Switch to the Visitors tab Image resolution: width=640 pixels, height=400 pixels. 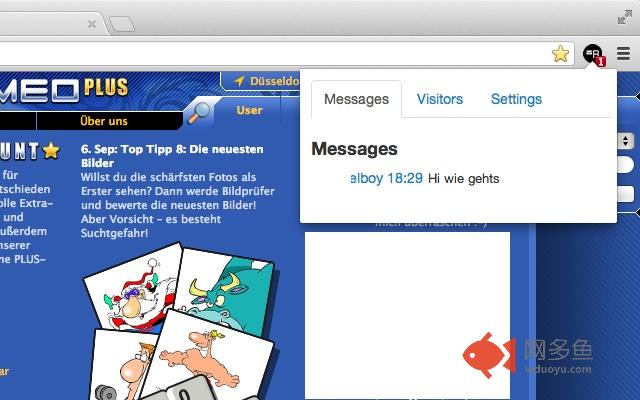click(440, 99)
